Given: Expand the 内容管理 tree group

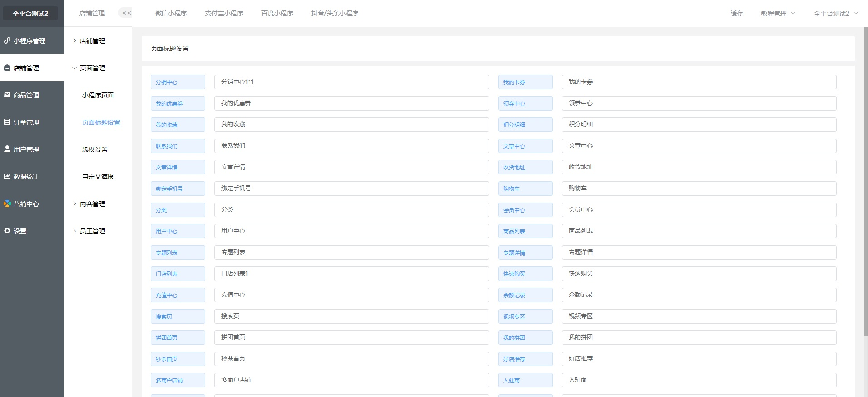Looking at the screenshot, I should (x=74, y=203).
